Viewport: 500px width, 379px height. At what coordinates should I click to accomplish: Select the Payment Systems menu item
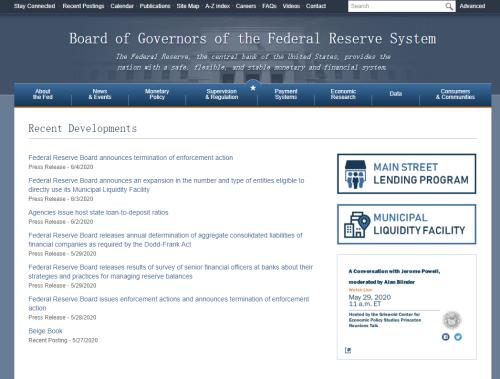tap(286, 94)
